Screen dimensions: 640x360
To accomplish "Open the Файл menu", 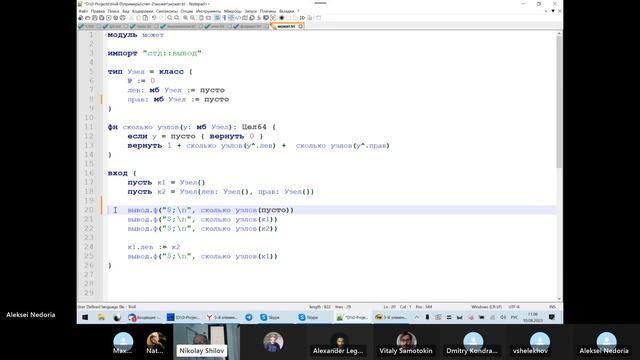I will pyautogui.click(x=83, y=11).
